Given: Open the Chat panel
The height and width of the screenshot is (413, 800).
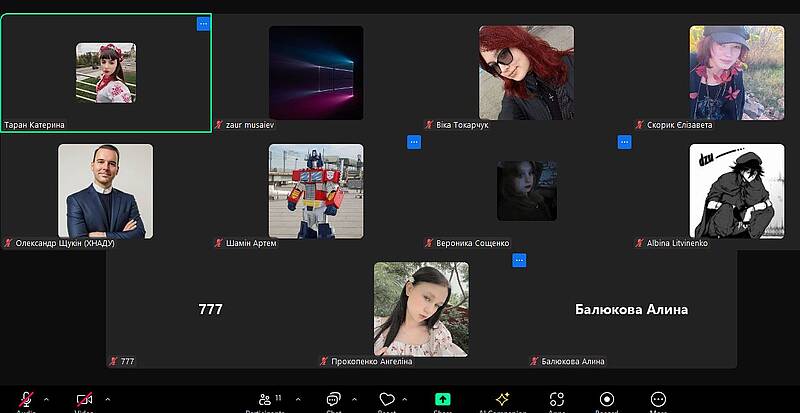Looking at the screenshot, I should tap(333, 399).
